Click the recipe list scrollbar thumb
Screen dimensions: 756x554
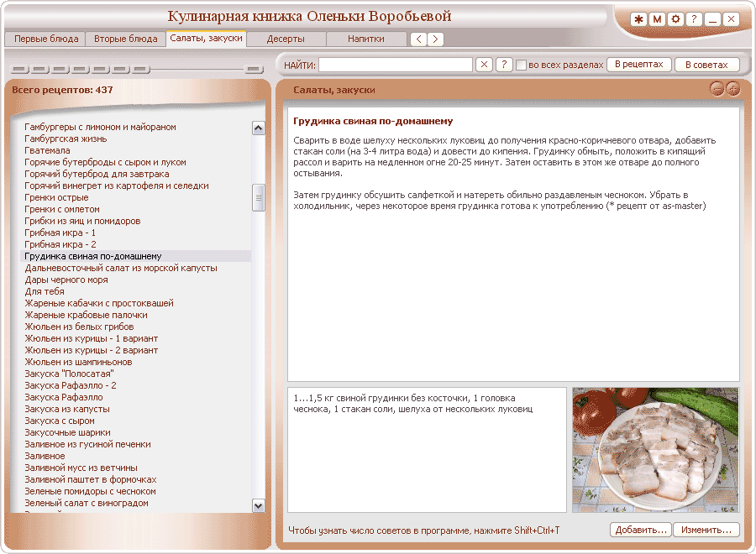(x=259, y=197)
